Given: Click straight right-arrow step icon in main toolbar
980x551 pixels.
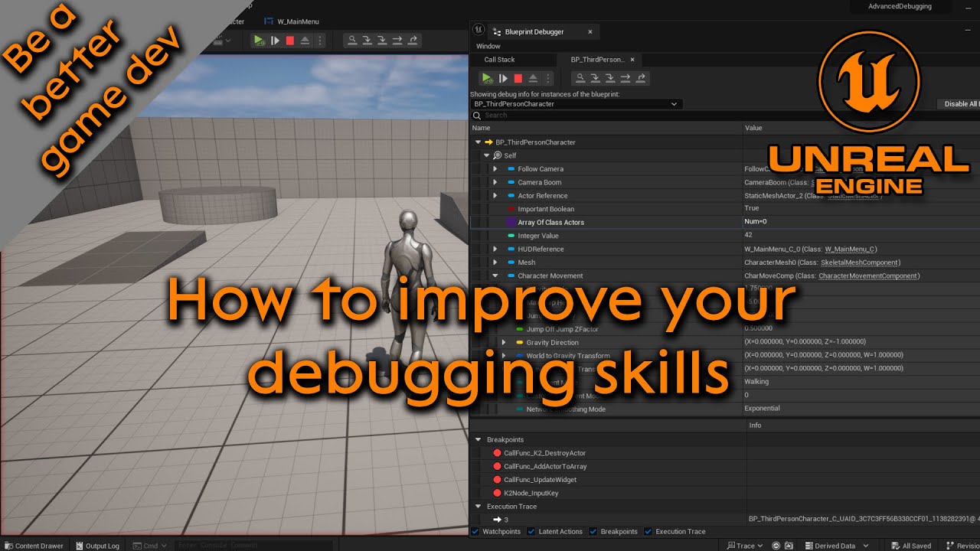Looking at the screenshot, I should (397, 41).
